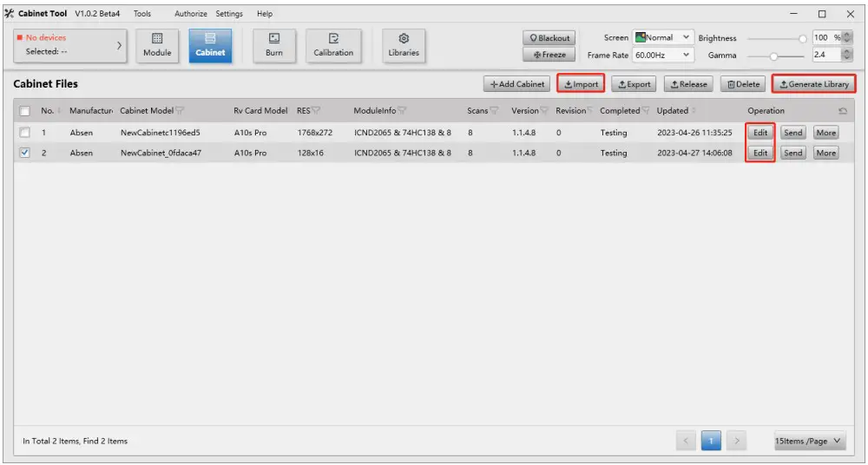This screenshot has height=465, width=868.
Task: Filter by ModuleInfo column icon
Action: pyautogui.click(x=402, y=111)
